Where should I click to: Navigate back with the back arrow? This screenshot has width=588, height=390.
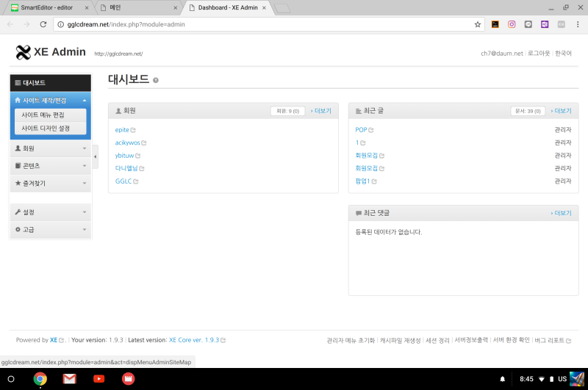pos(10,24)
